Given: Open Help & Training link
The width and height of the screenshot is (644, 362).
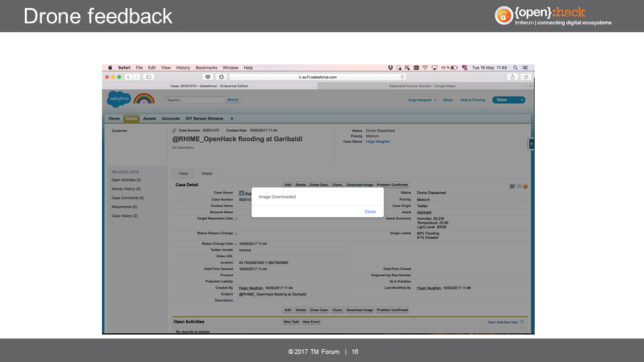Looking at the screenshot, I should tap(472, 100).
